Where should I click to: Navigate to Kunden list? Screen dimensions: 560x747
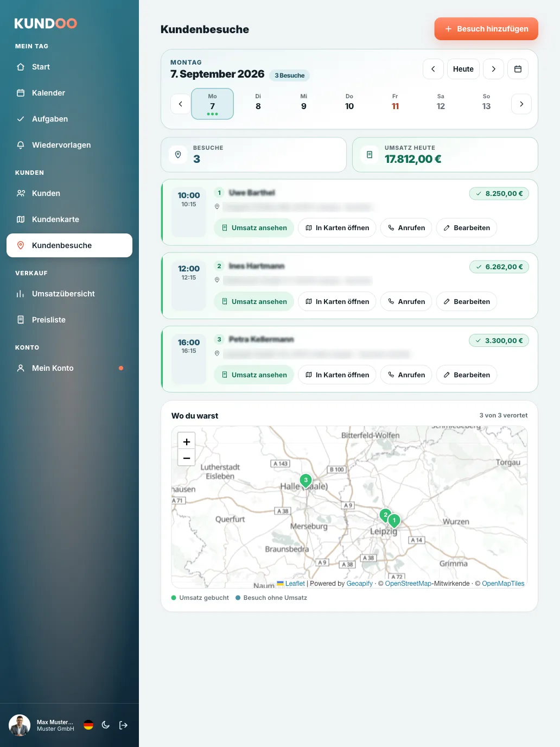69,193
